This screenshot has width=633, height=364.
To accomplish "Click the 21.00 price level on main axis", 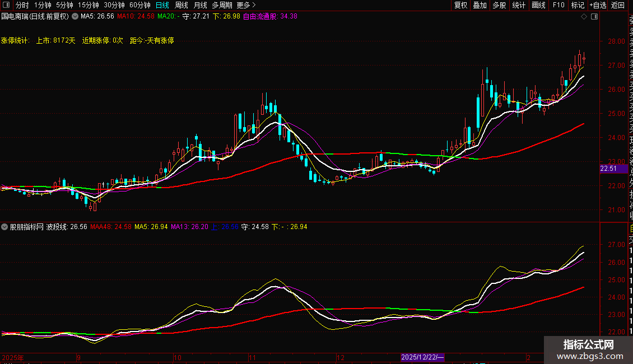I will pyautogui.click(x=616, y=210).
